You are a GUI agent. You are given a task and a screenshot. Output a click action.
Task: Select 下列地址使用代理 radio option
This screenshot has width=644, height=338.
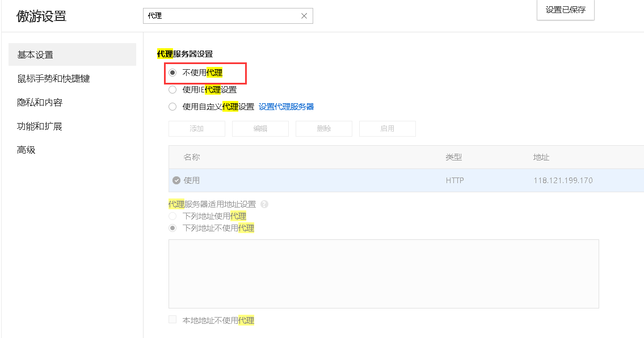(172, 216)
